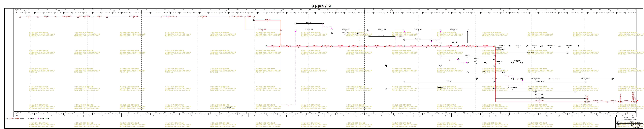
Task: Click network node 3
Action: 56,17
